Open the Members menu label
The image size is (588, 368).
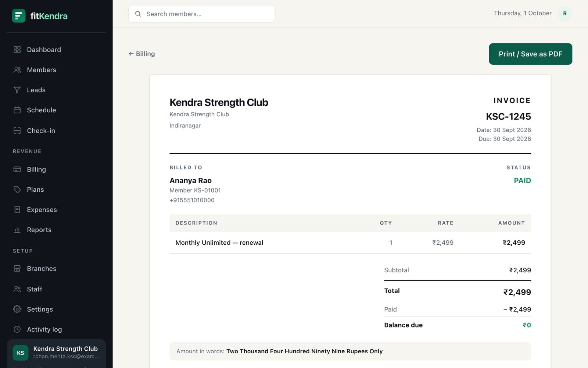[42, 70]
